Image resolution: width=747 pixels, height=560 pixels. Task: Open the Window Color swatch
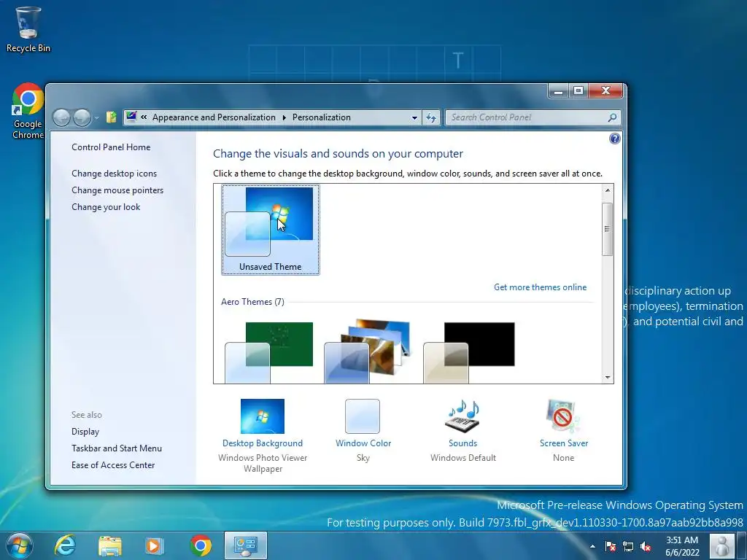coord(363,416)
